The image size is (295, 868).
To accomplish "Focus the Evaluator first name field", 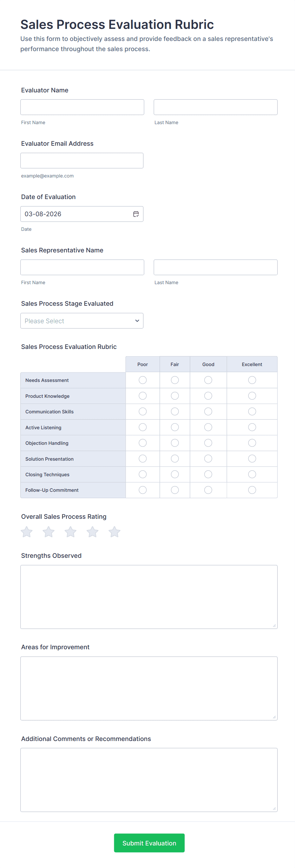I will (82, 107).
